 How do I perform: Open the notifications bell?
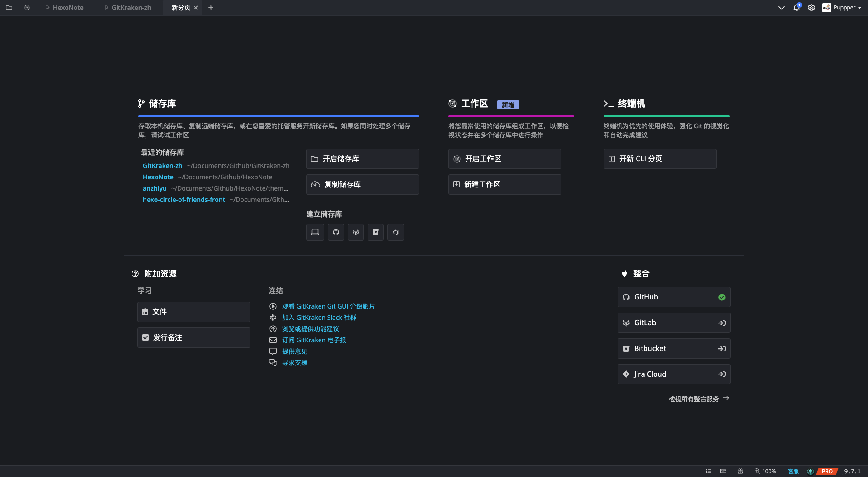(797, 8)
